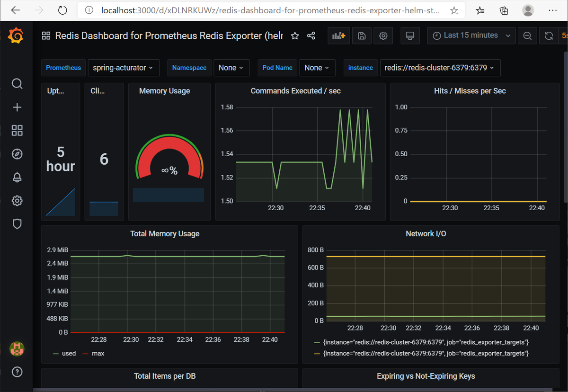Screen dimensions: 568x392
Task: Open dashboard settings gear in toolbar
Action: click(x=383, y=36)
